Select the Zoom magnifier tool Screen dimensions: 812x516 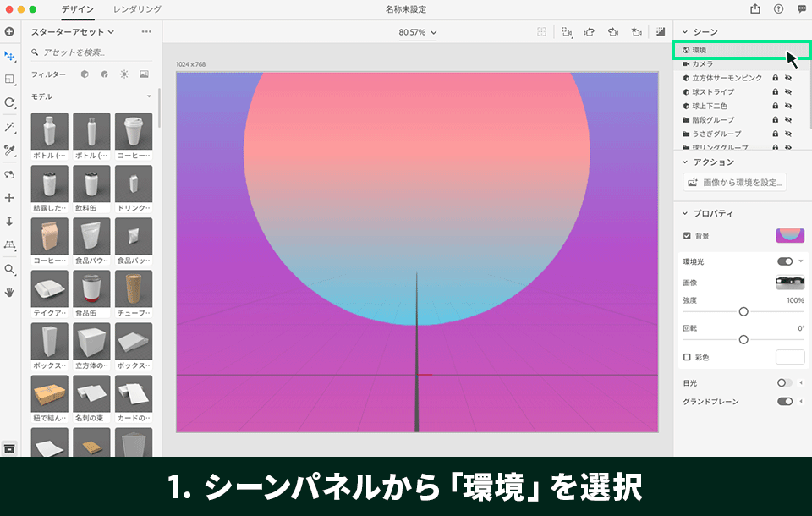[9, 269]
